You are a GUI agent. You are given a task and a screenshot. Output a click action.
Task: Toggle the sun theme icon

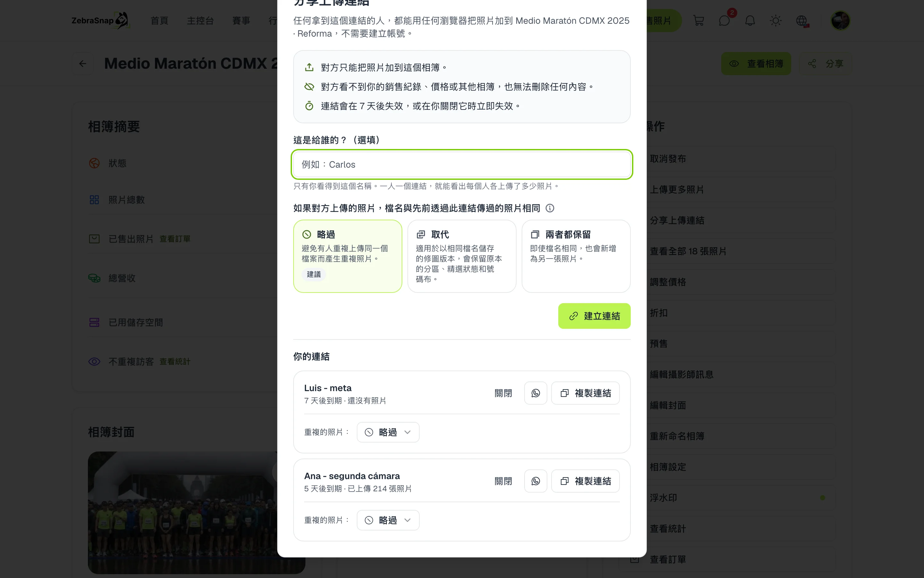pos(775,21)
